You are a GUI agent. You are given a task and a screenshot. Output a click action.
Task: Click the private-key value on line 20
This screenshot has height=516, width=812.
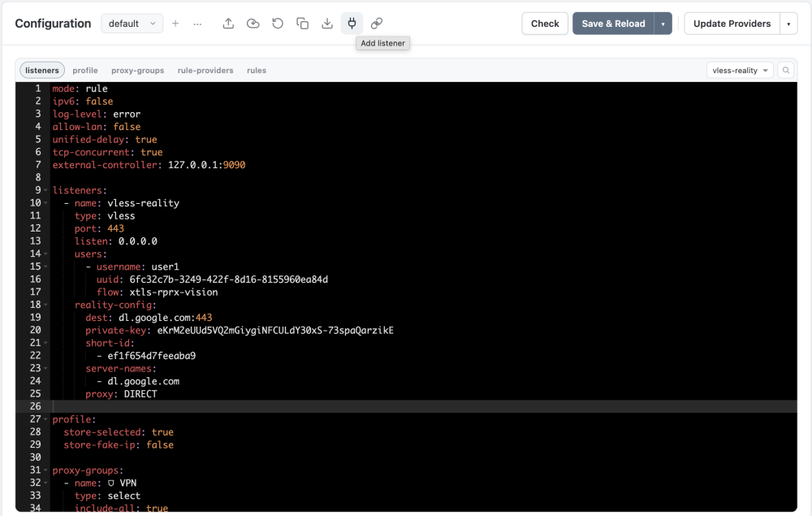point(275,331)
